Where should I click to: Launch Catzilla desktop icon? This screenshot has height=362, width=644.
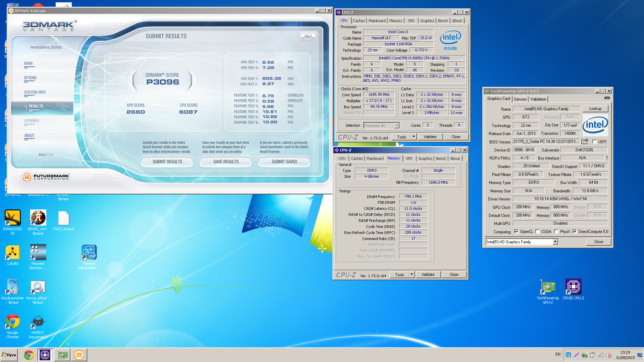pyautogui.click(x=12, y=255)
